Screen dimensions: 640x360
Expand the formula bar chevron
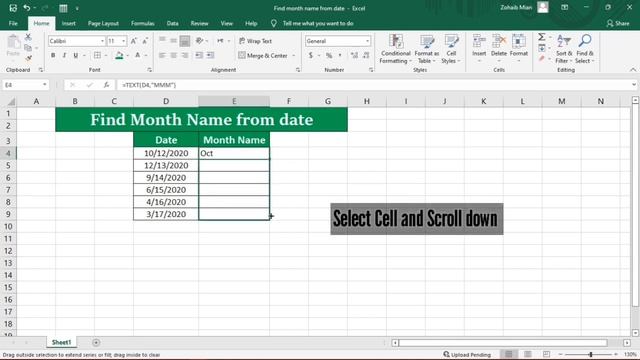[634, 85]
